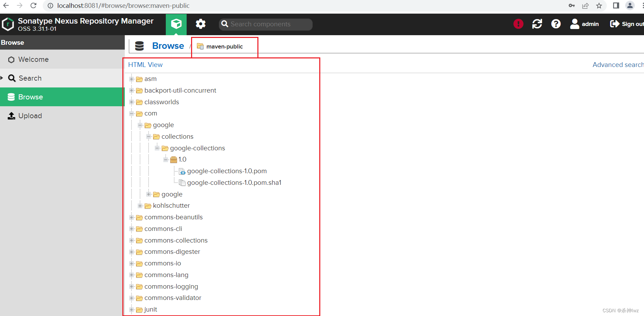This screenshot has height=316, width=644.
Task: Select Browse in the sidebar
Action: (x=62, y=97)
